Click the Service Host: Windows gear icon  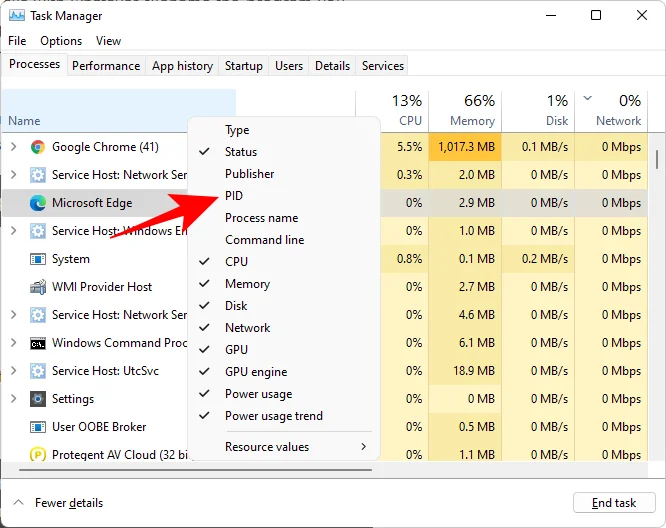coord(38,231)
